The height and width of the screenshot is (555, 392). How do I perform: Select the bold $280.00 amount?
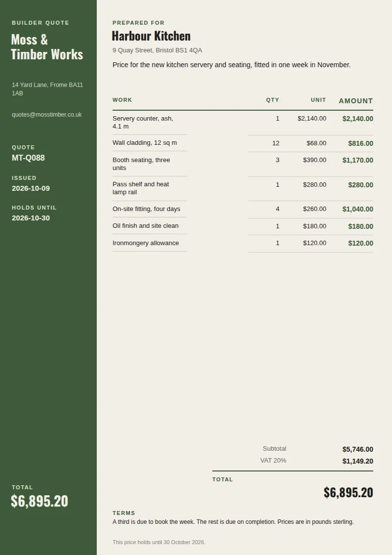click(360, 185)
